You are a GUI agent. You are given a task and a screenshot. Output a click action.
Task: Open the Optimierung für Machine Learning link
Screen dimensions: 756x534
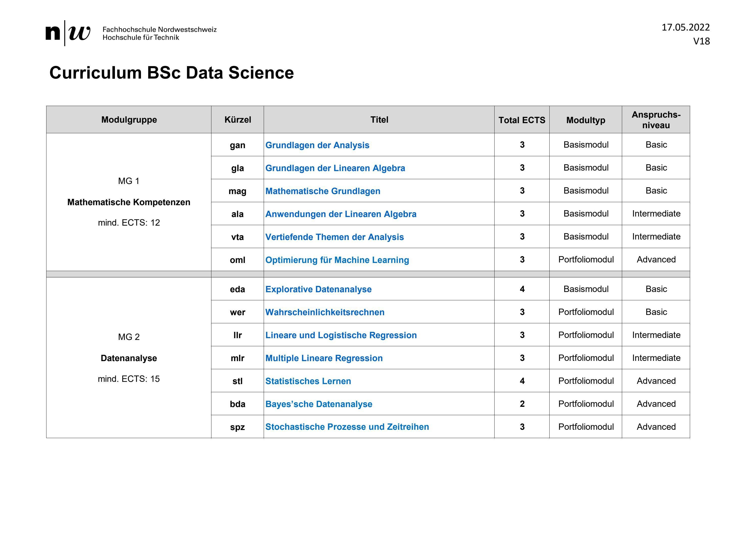(x=337, y=260)
